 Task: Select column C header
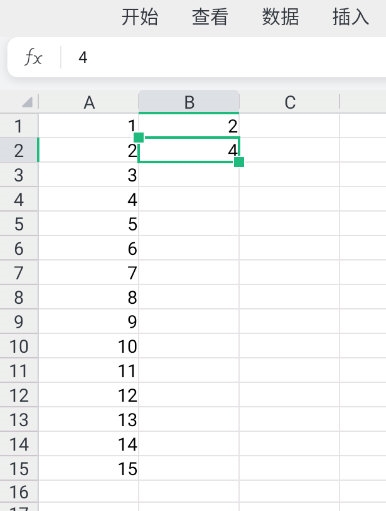(x=290, y=102)
